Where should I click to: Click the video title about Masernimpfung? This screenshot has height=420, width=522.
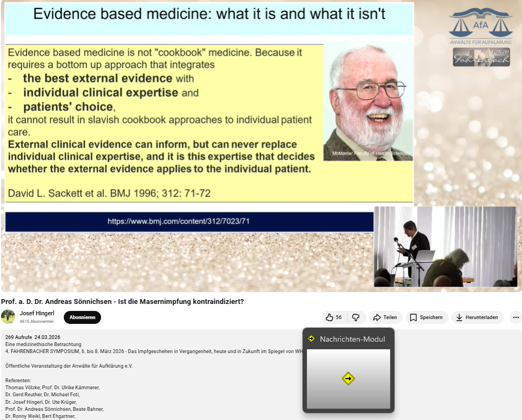[x=122, y=301]
